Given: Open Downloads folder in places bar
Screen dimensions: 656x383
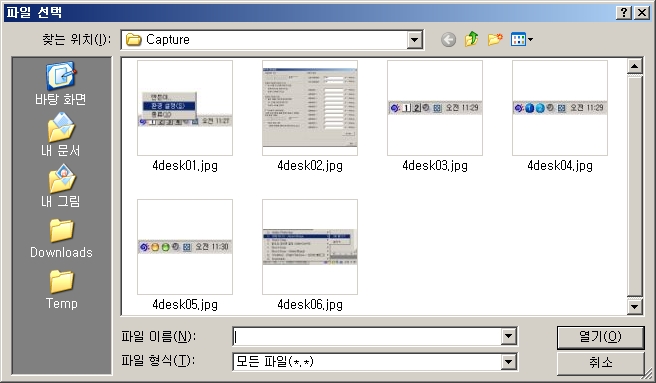Looking at the screenshot, I should (61, 238).
